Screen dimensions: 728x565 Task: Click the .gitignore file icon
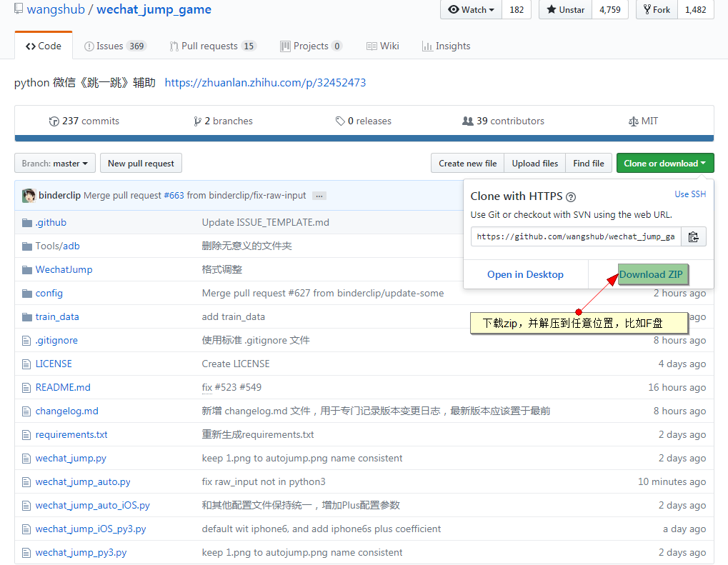26,341
